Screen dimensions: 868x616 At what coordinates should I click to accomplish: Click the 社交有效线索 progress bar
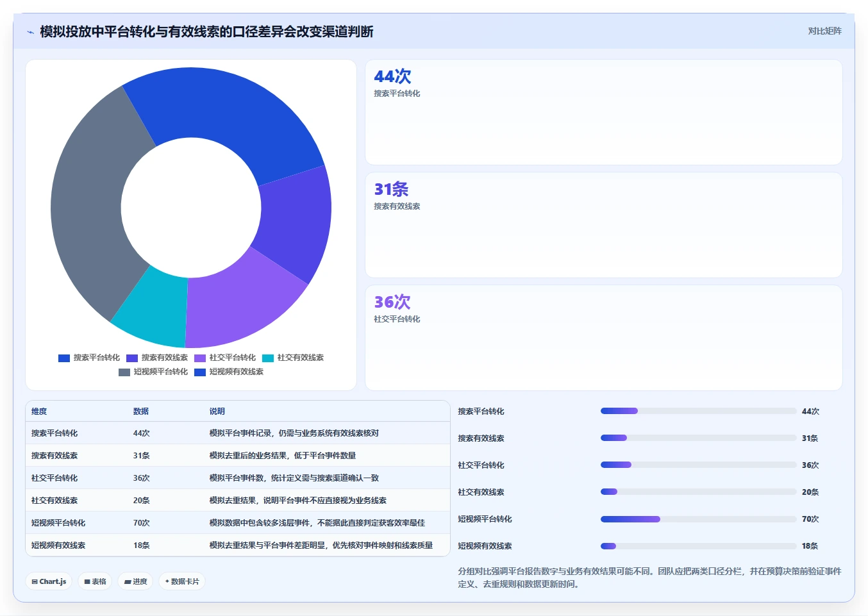tap(699, 492)
